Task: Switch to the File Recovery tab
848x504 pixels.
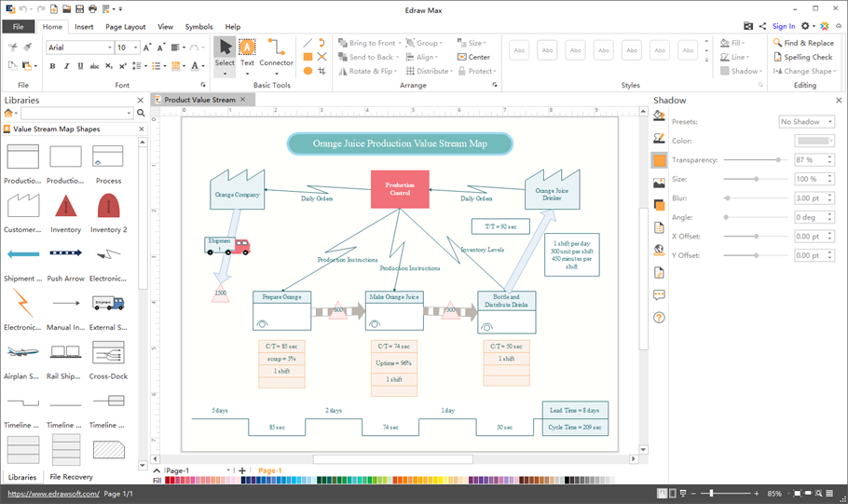Action: click(72, 477)
